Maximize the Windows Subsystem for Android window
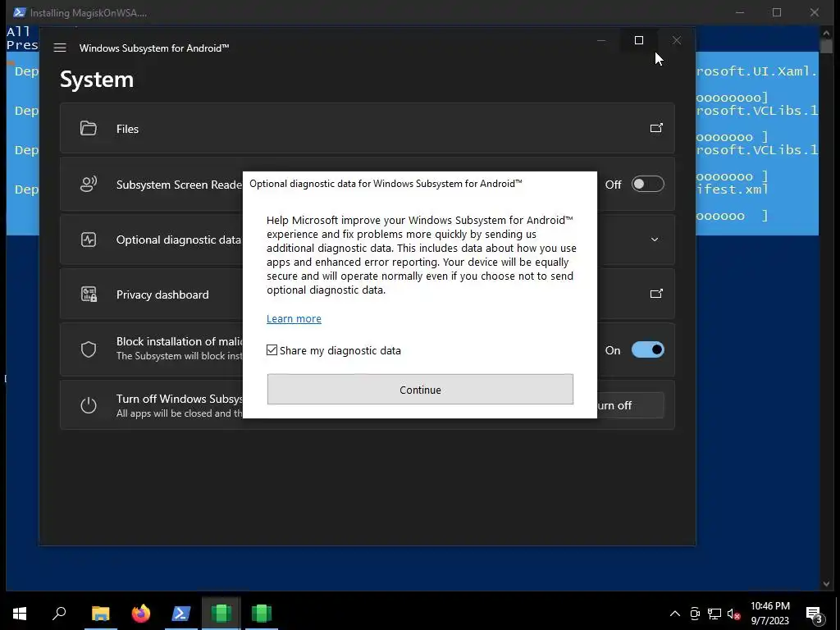 tap(638, 40)
